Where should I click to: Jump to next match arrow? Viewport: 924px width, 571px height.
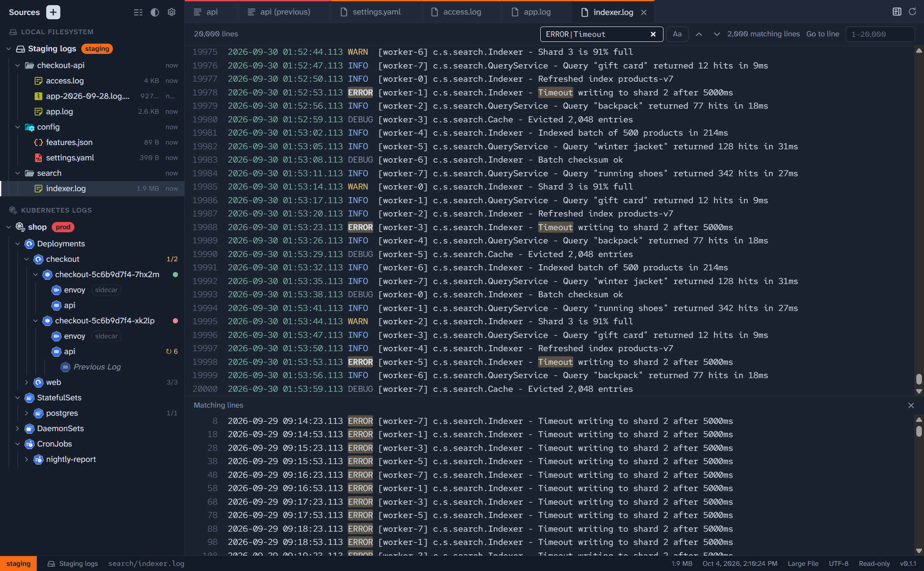pyautogui.click(x=717, y=34)
